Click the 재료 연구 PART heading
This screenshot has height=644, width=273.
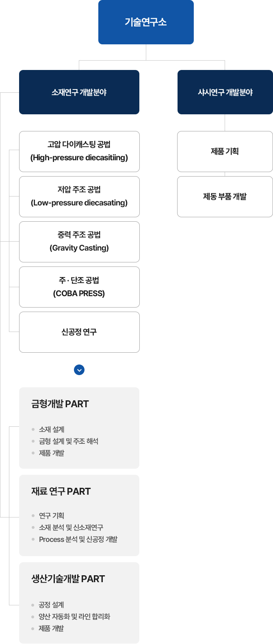(61, 491)
